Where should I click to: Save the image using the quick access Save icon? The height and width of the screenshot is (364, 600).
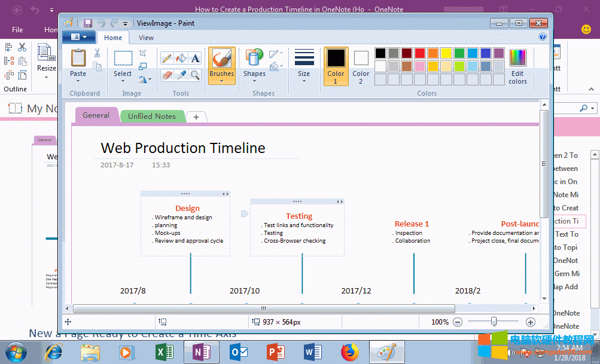[87, 23]
